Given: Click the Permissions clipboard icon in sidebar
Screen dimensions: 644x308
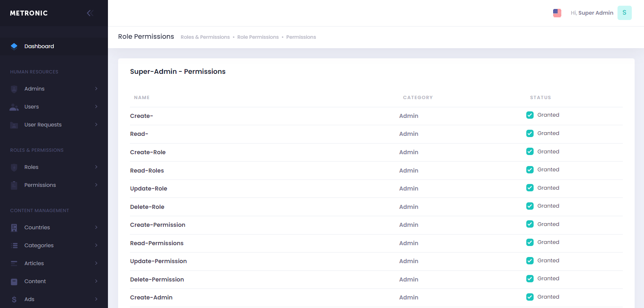Looking at the screenshot, I should 14,185.
